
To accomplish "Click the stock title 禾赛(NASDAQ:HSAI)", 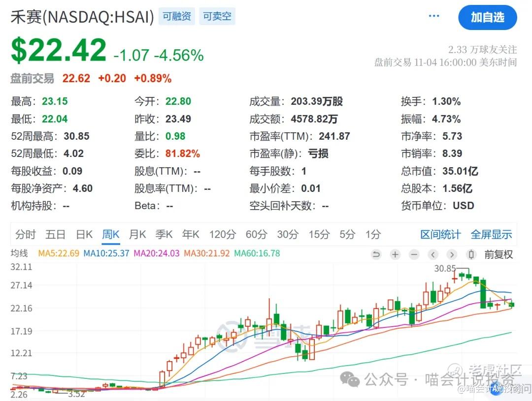I will 82,17.
